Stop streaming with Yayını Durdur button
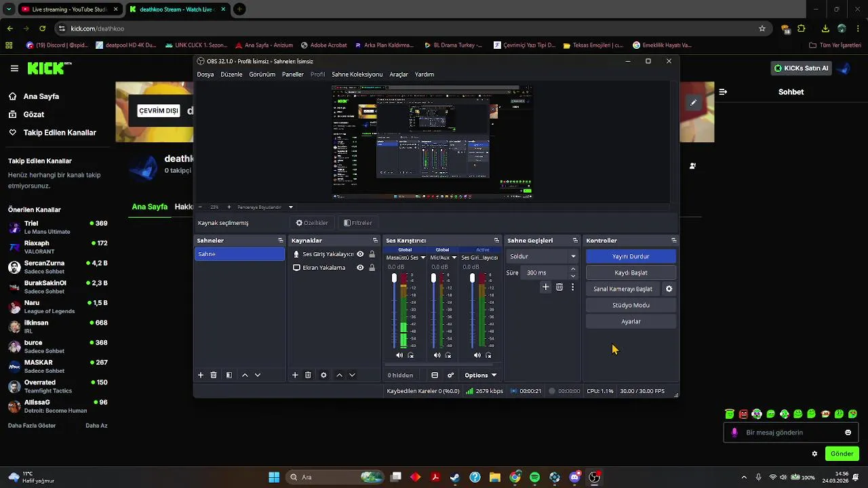The width and height of the screenshot is (868, 488). [x=631, y=256]
